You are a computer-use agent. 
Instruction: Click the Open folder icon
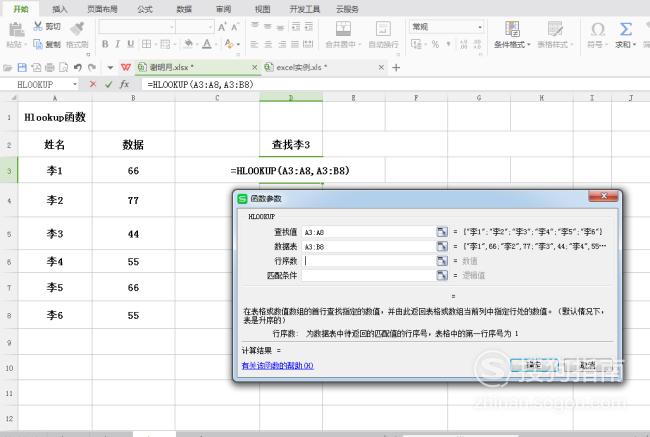coord(7,67)
